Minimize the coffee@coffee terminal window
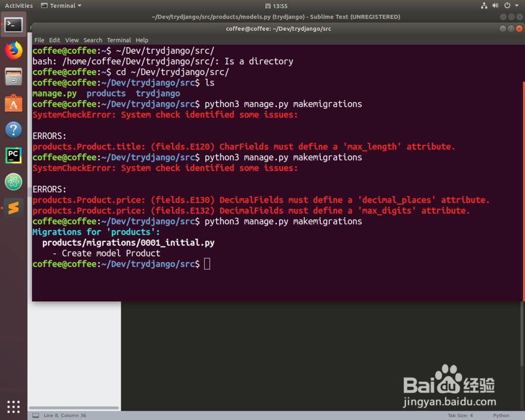525x420 pixels. (502, 29)
